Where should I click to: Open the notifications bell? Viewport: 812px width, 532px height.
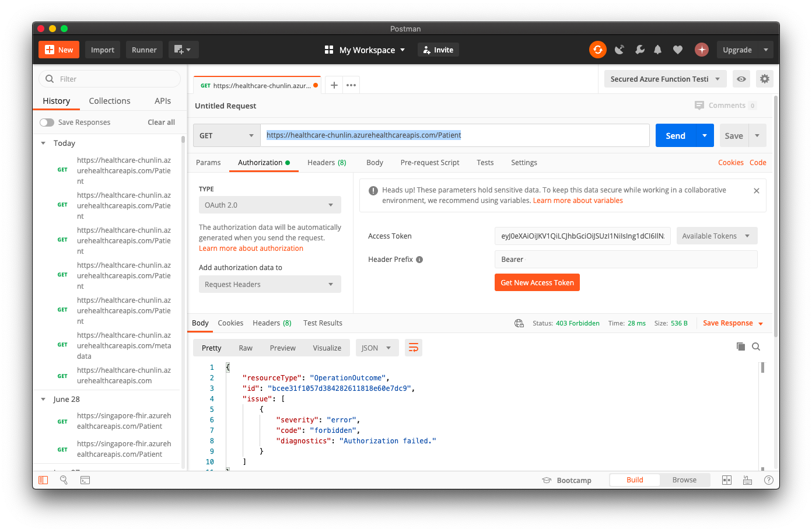pos(657,50)
